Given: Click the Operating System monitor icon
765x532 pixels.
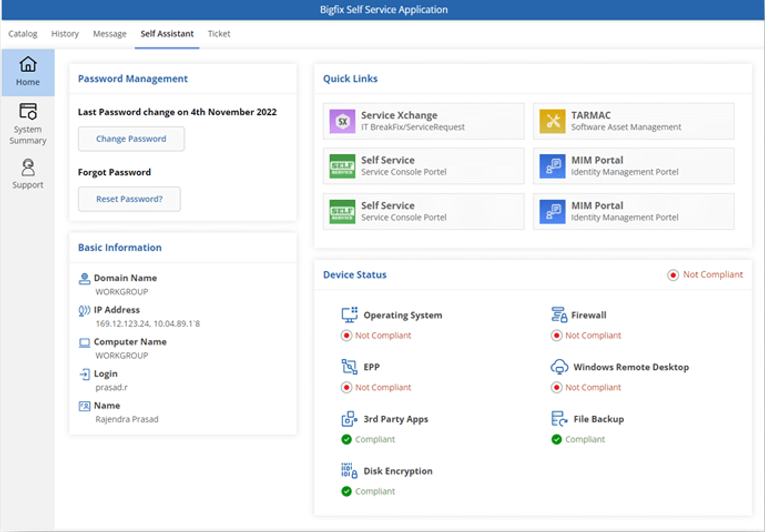Looking at the screenshot, I should [x=350, y=315].
